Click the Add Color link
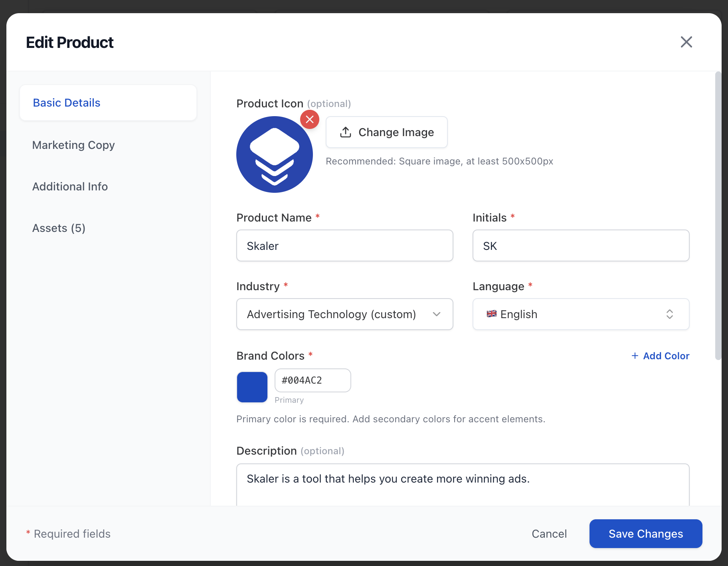The width and height of the screenshot is (728, 566). tap(660, 356)
